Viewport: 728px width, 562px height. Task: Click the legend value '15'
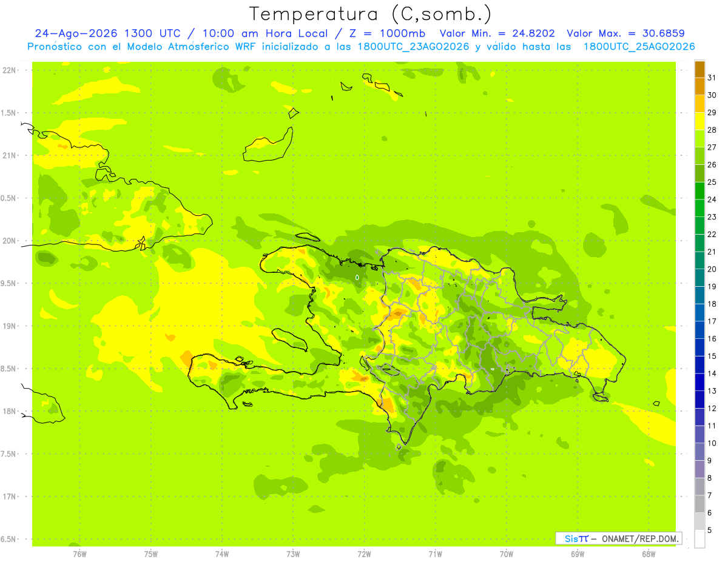click(712, 356)
